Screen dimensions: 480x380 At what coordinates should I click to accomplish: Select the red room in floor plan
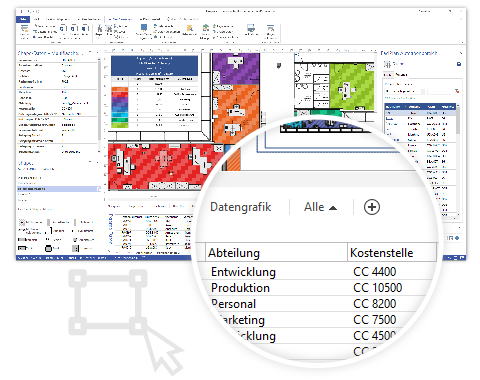coord(163,166)
